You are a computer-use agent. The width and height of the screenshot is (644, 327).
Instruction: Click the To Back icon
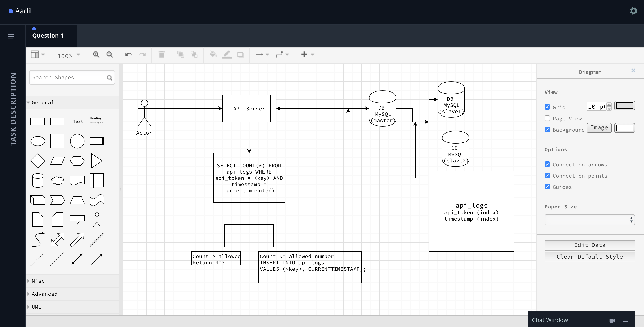pyautogui.click(x=194, y=54)
